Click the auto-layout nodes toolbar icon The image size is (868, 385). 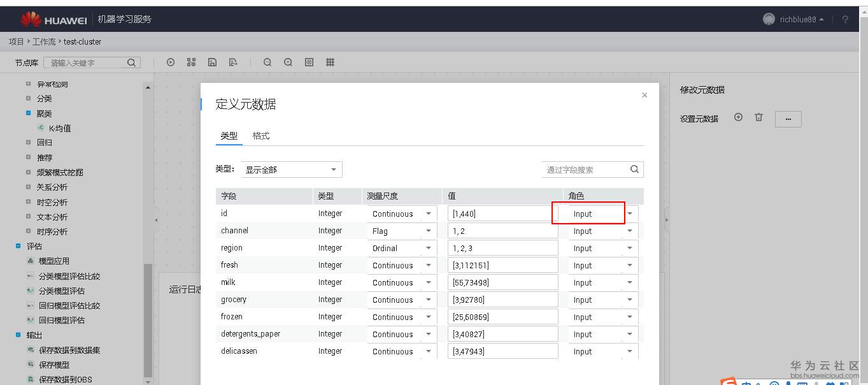click(191, 62)
